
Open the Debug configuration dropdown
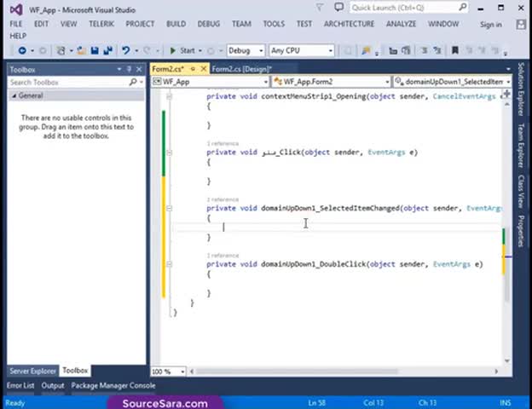tap(258, 50)
